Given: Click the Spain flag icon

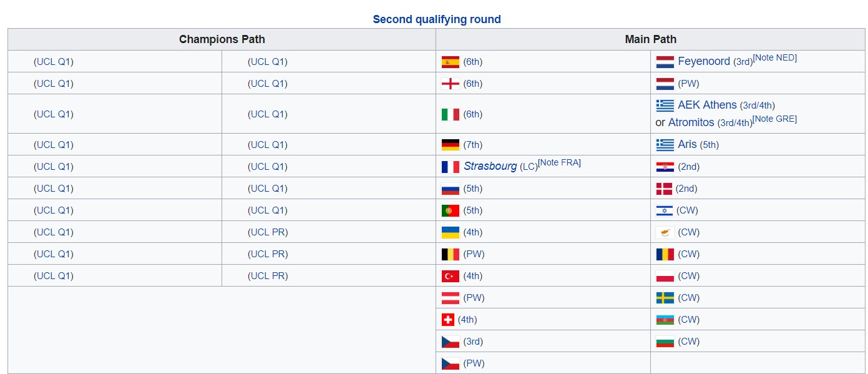Looking at the screenshot, I should (x=450, y=62).
